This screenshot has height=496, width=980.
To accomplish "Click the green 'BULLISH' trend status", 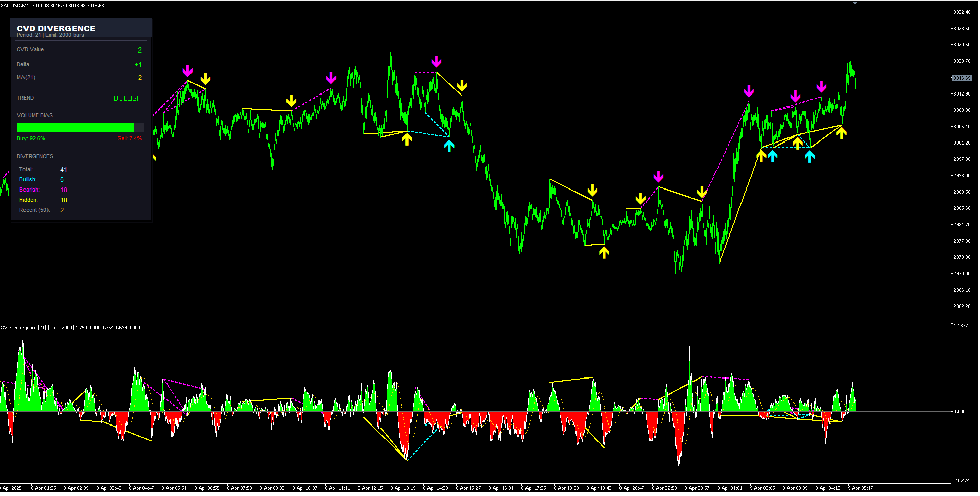I will [x=128, y=98].
